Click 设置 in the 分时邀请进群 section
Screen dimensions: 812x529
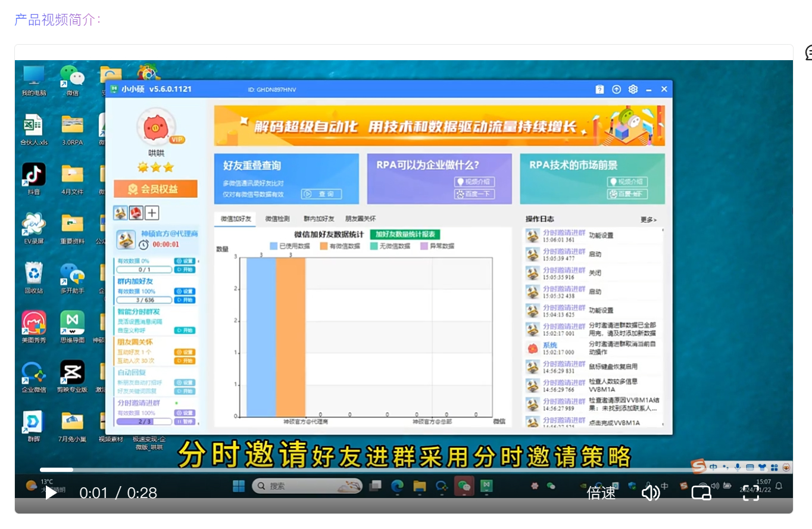185,413
